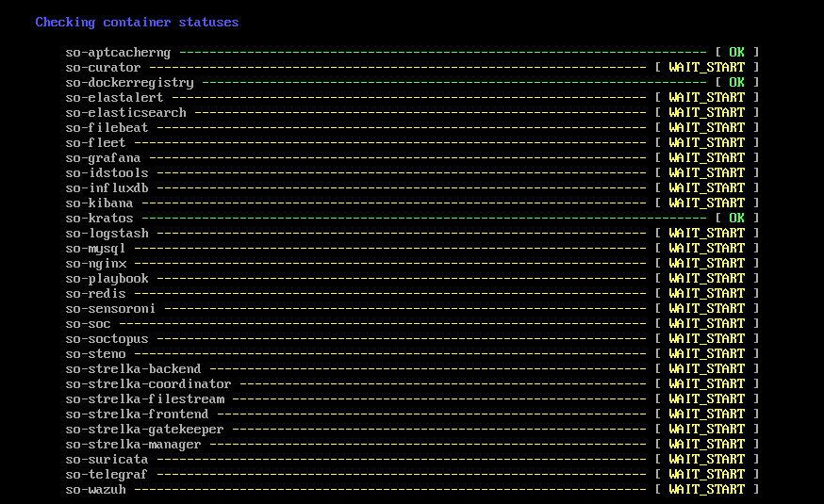
Task: Click the so-strelka-frontend container name
Action: (137, 415)
